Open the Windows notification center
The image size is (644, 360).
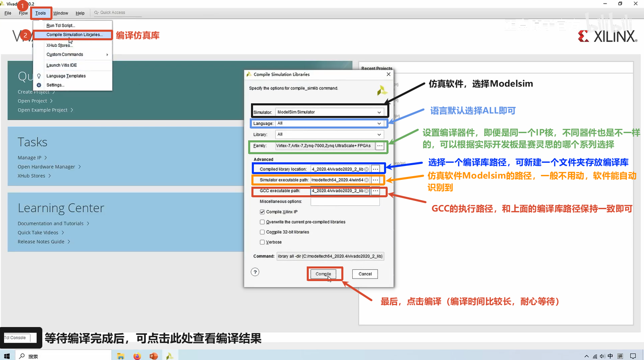[x=633, y=356]
